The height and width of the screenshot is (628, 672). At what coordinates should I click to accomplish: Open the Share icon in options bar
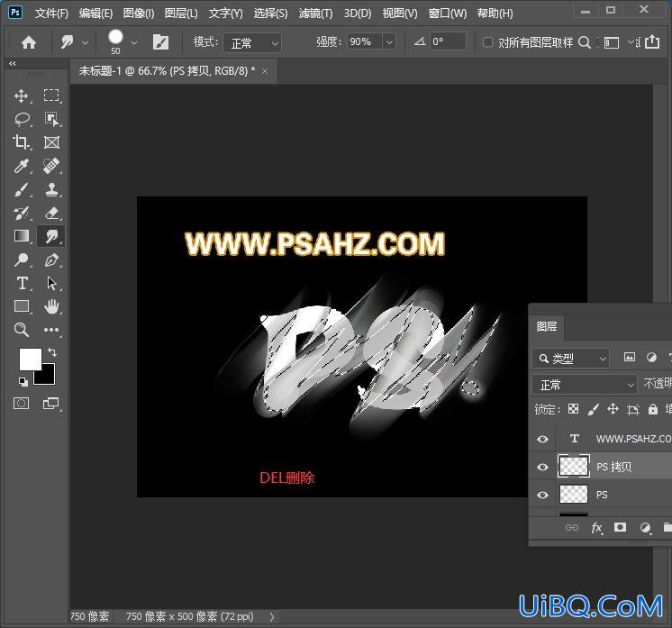pyautogui.click(x=652, y=42)
